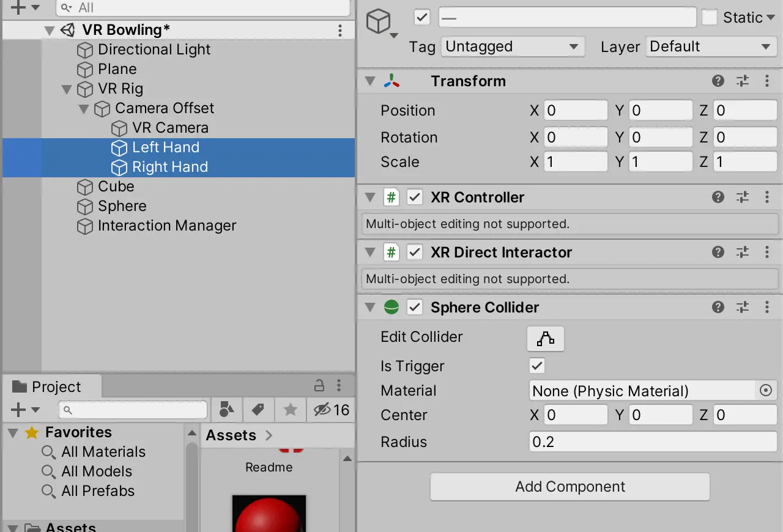
Task: Toggle the Project panel lock
Action: pos(319,386)
